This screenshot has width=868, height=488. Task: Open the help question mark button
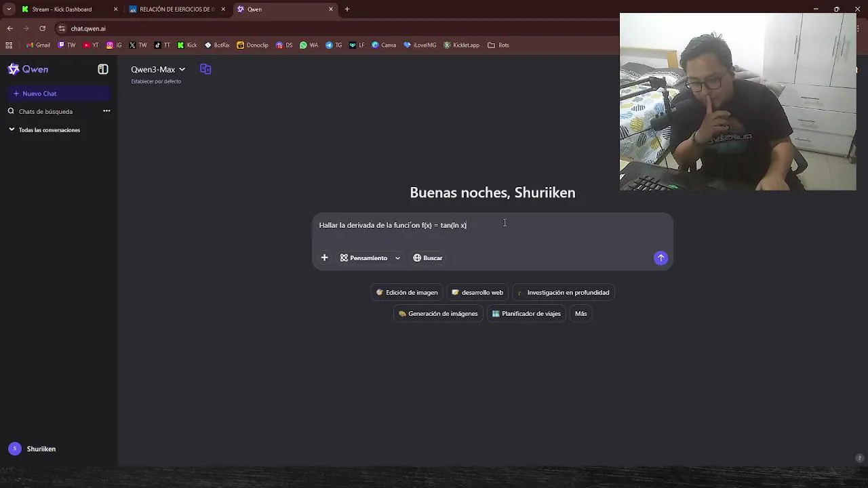(x=860, y=458)
